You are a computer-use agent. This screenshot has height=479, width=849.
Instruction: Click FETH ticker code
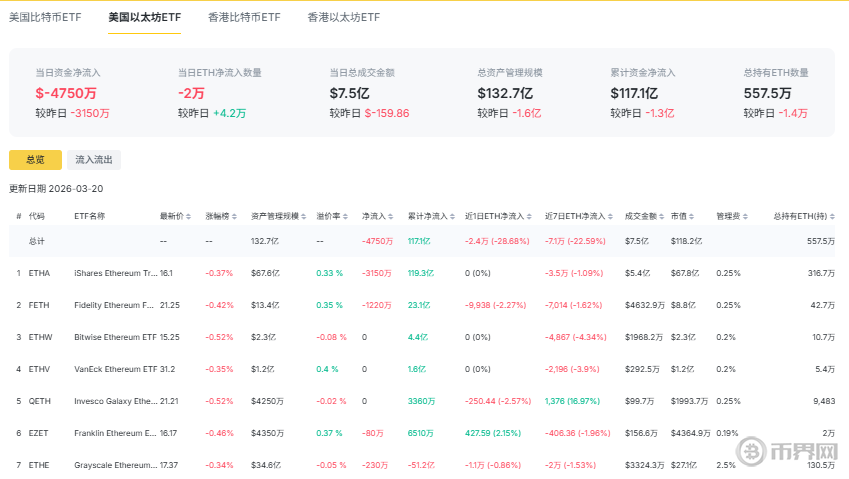(x=39, y=305)
